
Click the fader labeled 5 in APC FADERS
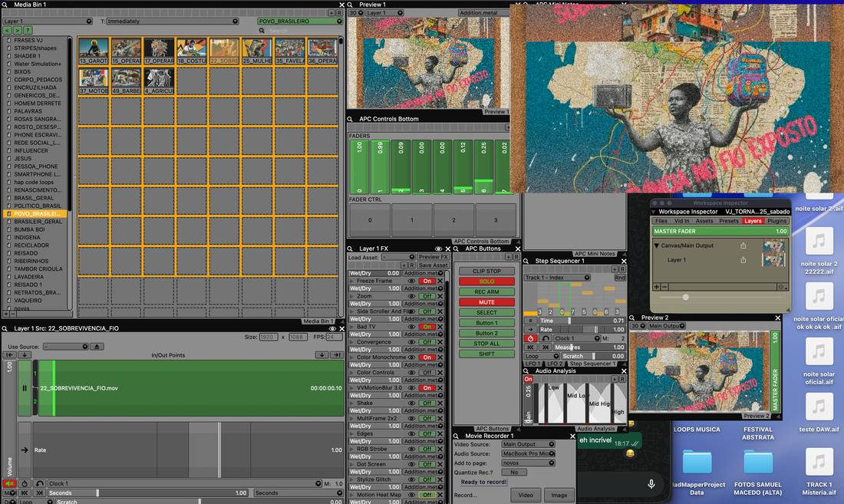(463, 166)
